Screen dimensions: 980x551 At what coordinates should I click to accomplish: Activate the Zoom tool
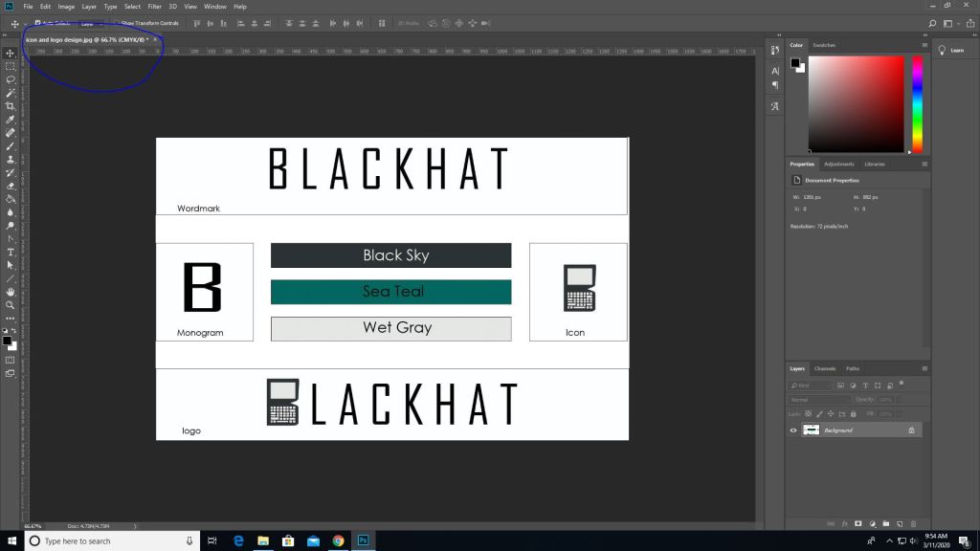(10, 305)
